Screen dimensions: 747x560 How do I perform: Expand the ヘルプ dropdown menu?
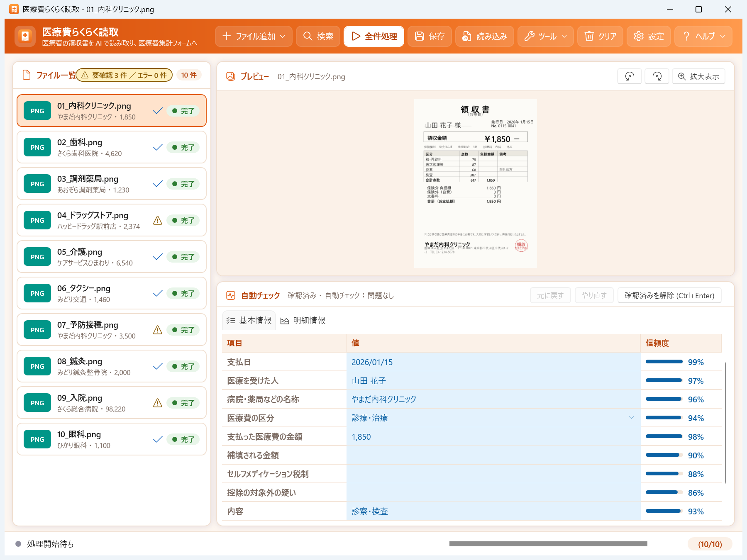click(x=703, y=36)
